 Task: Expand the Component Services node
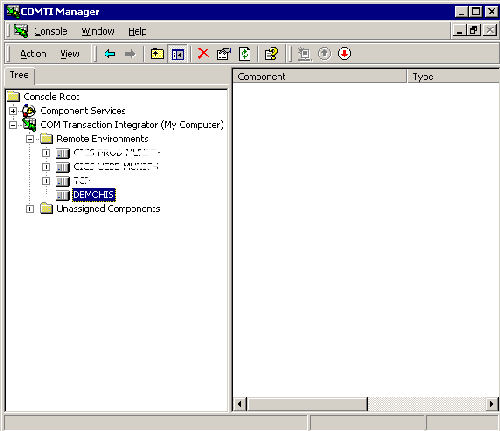pos(13,111)
